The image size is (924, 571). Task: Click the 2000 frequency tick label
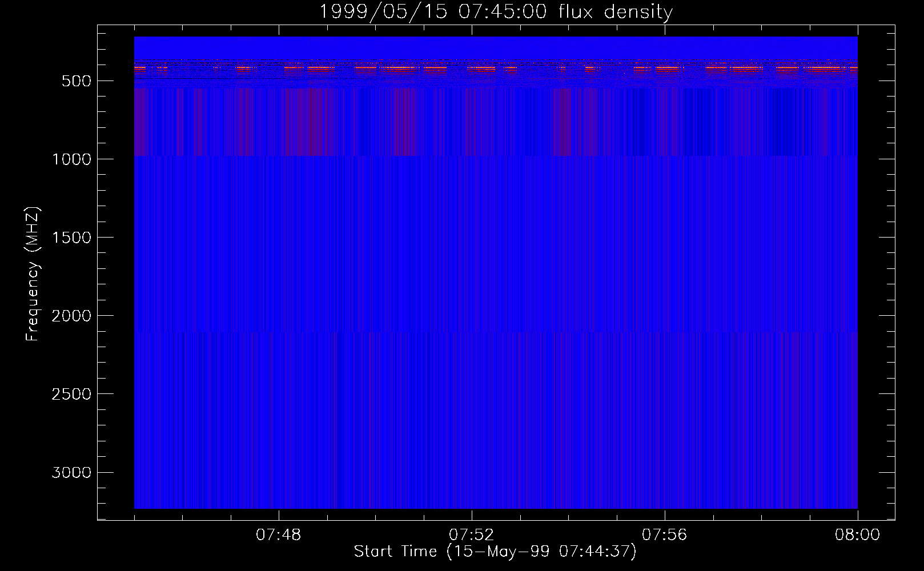[71, 316]
